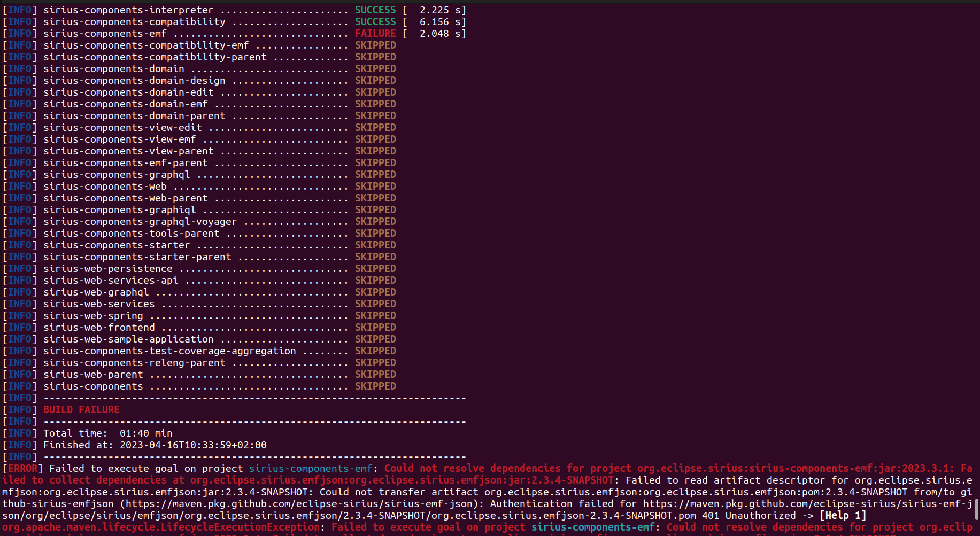Click 'sirius-web-spring' row
Image resolution: width=980 pixels, height=536 pixels.
click(x=199, y=316)
